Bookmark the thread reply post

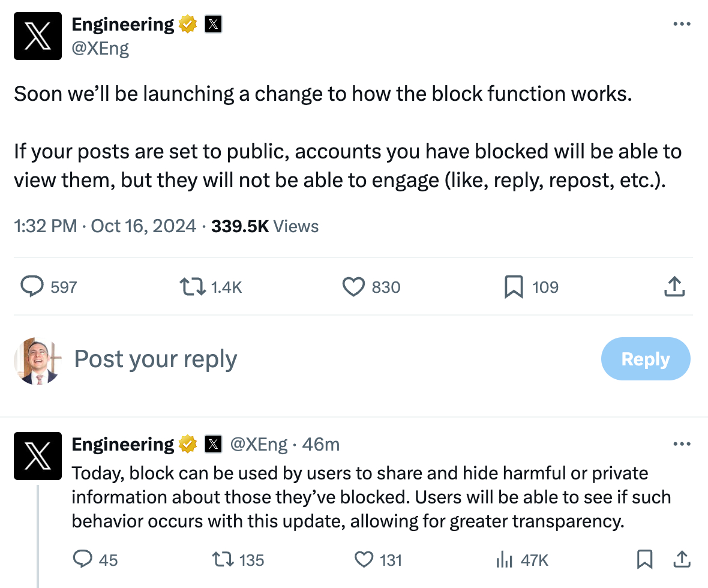tap(644, 560)
